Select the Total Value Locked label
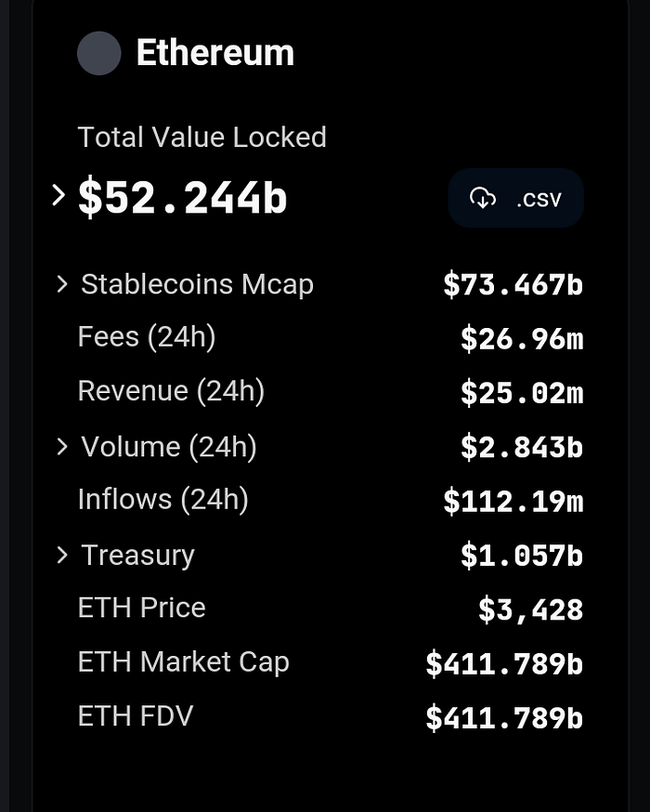This screenshot has width=650, height=812. click(x=202, y=138)
